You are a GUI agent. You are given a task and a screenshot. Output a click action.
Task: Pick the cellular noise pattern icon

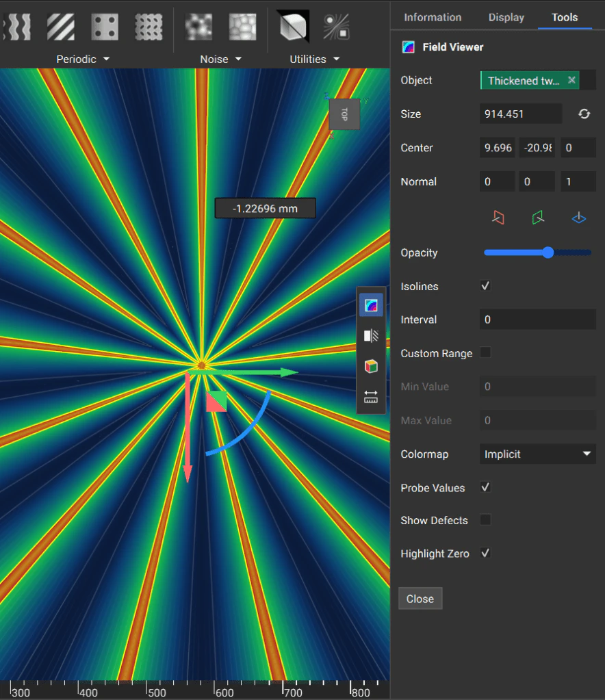242,27
